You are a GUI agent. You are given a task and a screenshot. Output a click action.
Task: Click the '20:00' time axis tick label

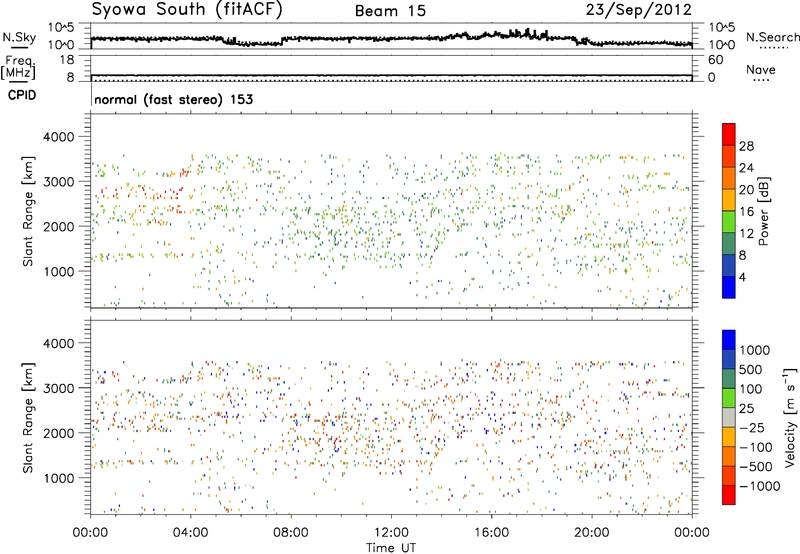click(x=592, y=533)
